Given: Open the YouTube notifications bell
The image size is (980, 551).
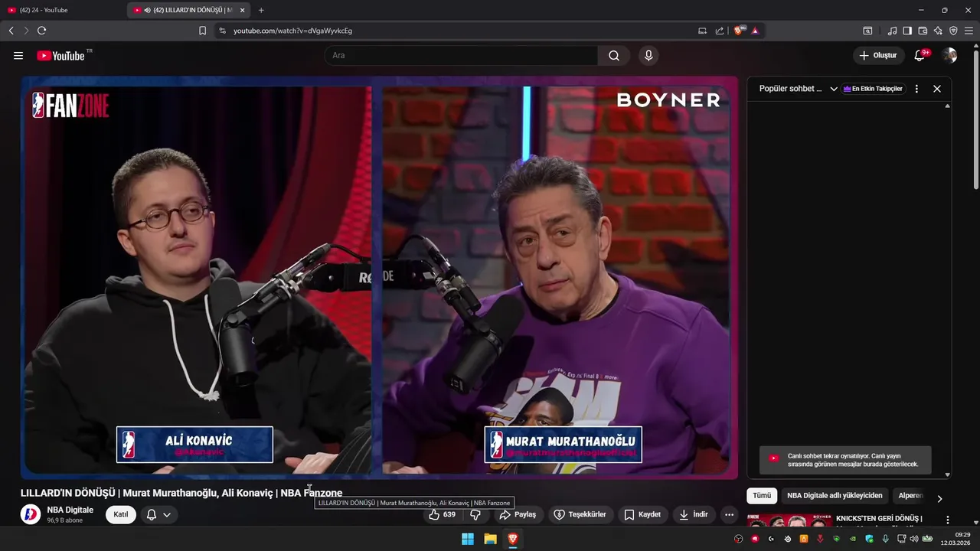Looking at the screenshot, I should pos(920,56).
